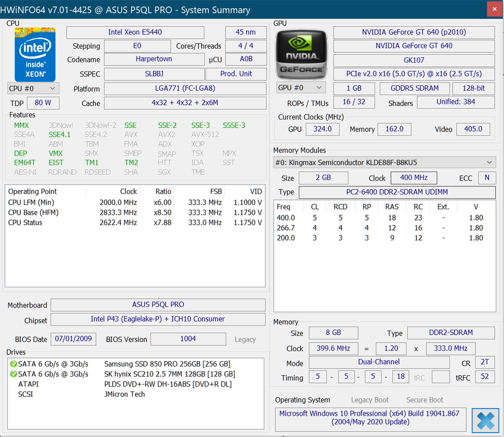
Task: Click the Harpertown codename field
Action: coord(154,59)
